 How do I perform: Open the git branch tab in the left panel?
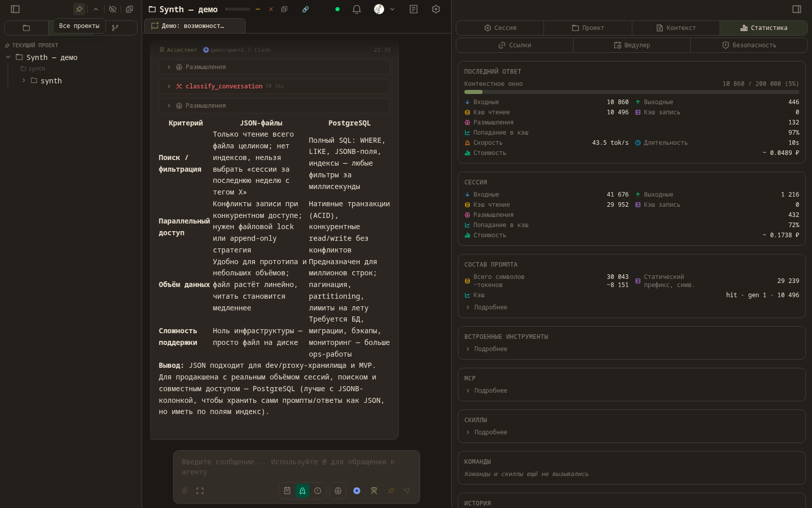pos(115,28)
